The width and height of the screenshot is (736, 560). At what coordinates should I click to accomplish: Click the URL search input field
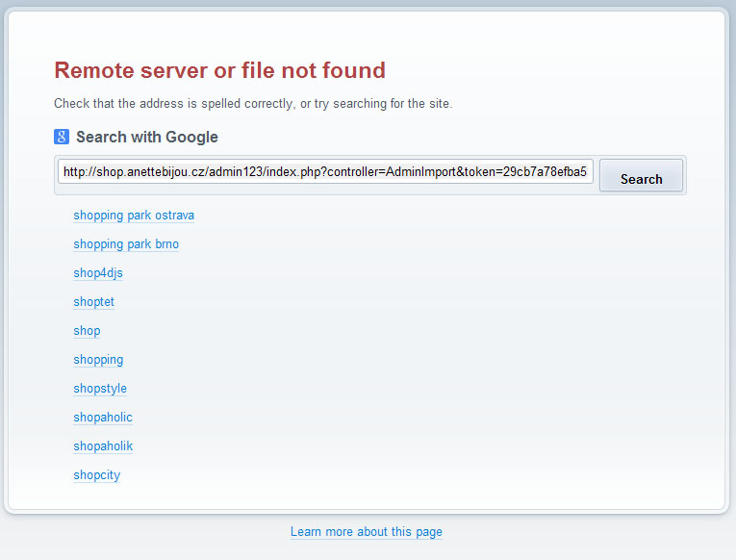coord(325,172)
